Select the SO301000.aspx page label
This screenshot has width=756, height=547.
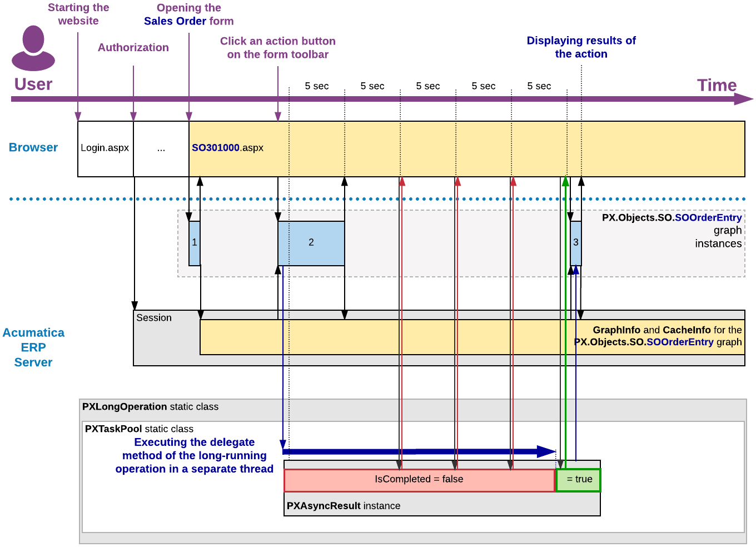coord(227,148)
